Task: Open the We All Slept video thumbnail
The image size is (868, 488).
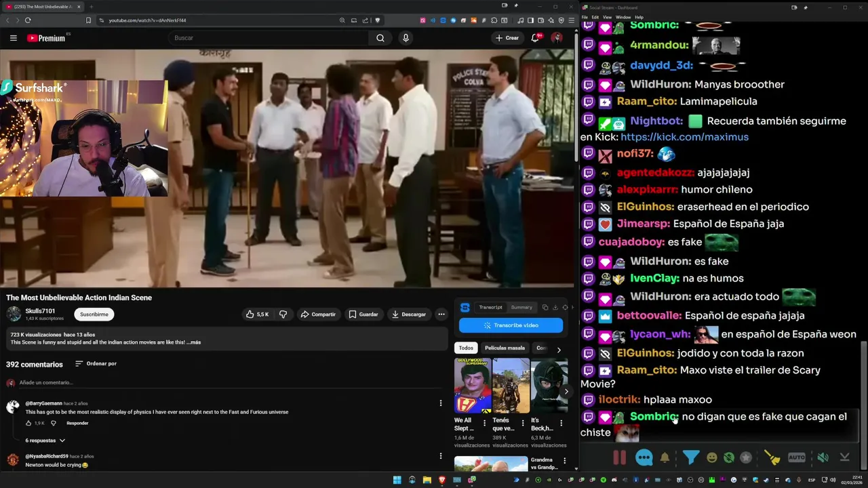Action: [x=473, y=386]
